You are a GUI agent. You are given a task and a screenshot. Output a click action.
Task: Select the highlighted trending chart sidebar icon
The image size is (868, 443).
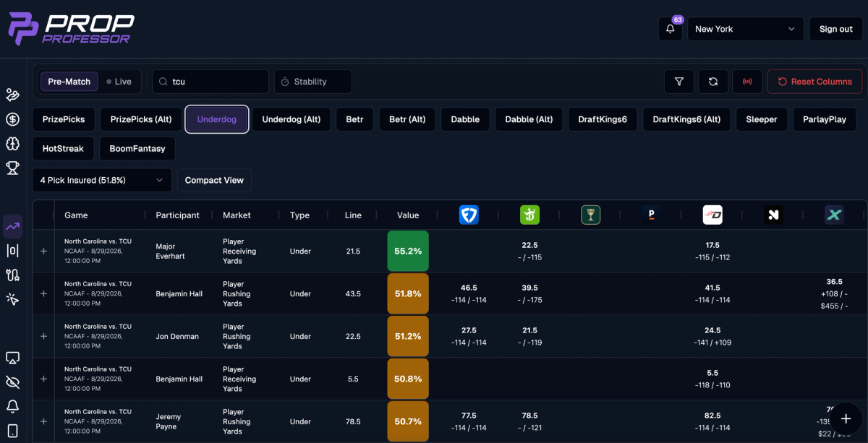tap(12, 226)
